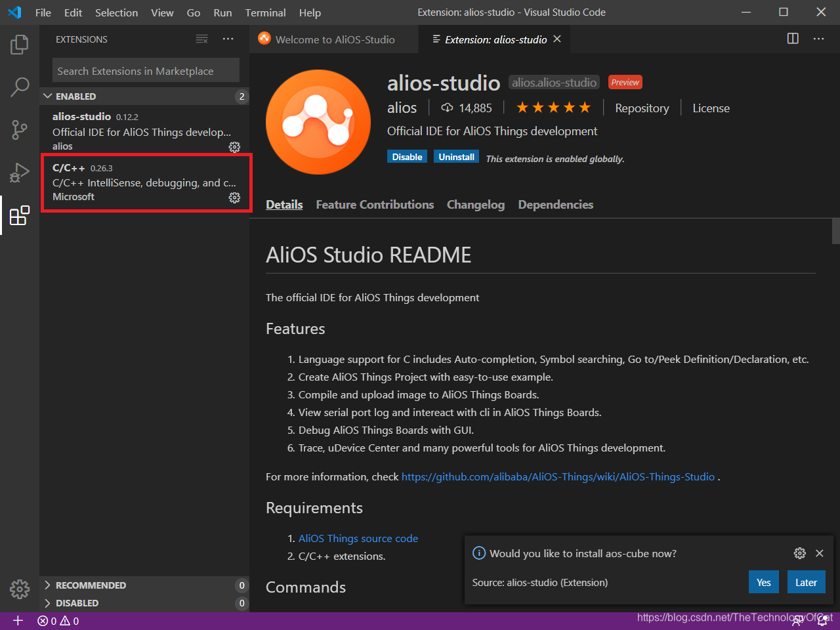Open the Explorer view in activity bar

(20, 45)
